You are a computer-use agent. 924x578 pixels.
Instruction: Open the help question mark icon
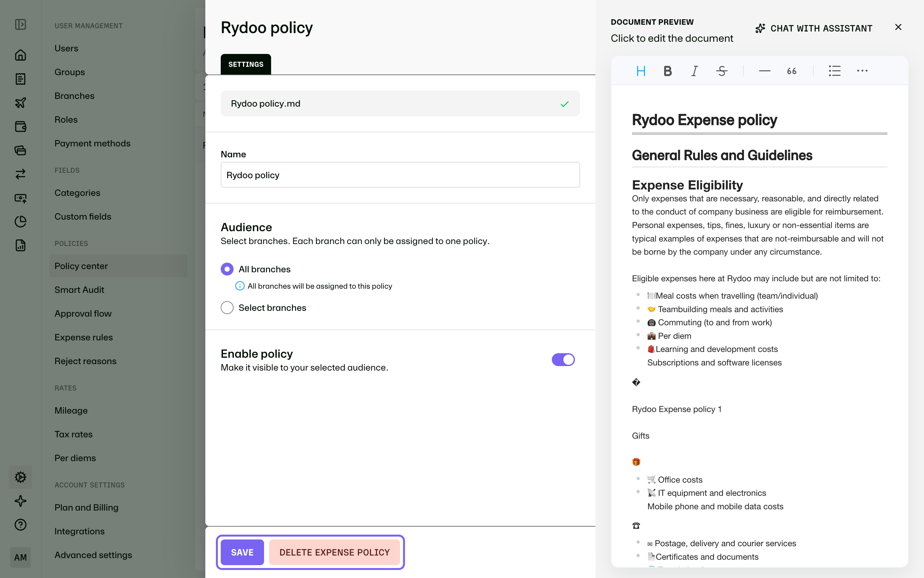[x=21, y=525]
